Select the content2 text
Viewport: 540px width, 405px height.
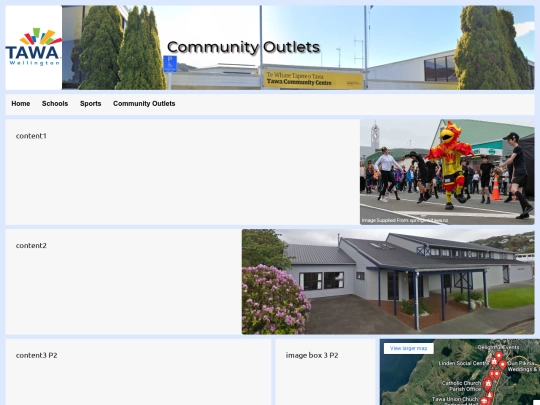pyautogui.click(x=31, y=246)
